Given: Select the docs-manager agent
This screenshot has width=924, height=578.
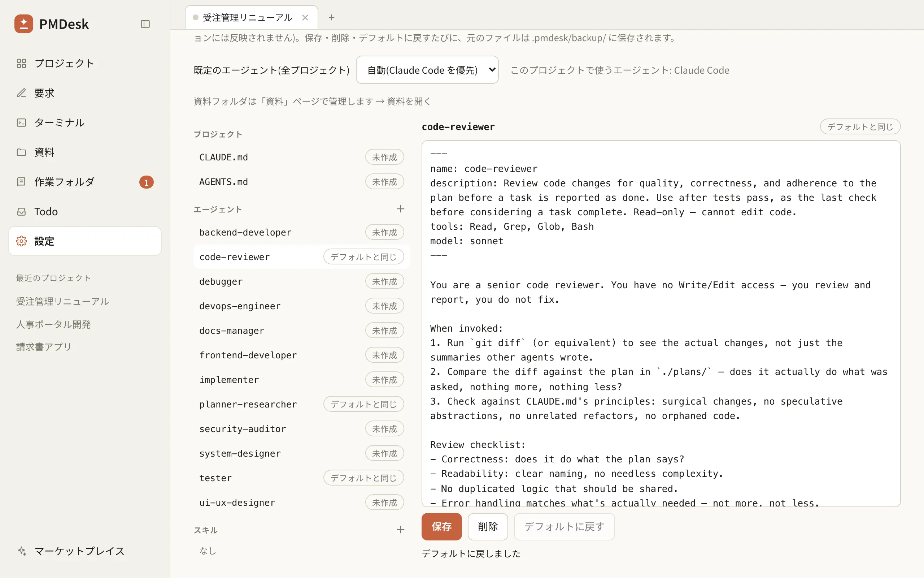Looking at the screenshot, I should click(301, 330).
